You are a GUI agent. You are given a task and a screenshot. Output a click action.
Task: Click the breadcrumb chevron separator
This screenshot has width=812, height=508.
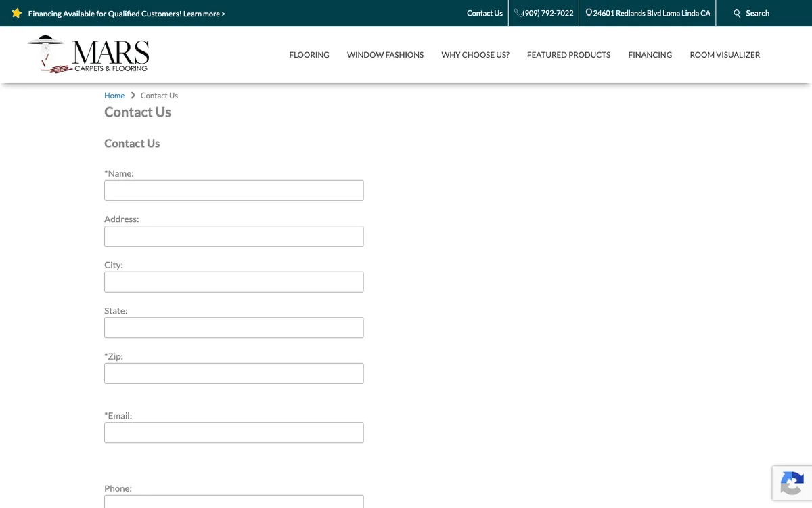[133, 96]
